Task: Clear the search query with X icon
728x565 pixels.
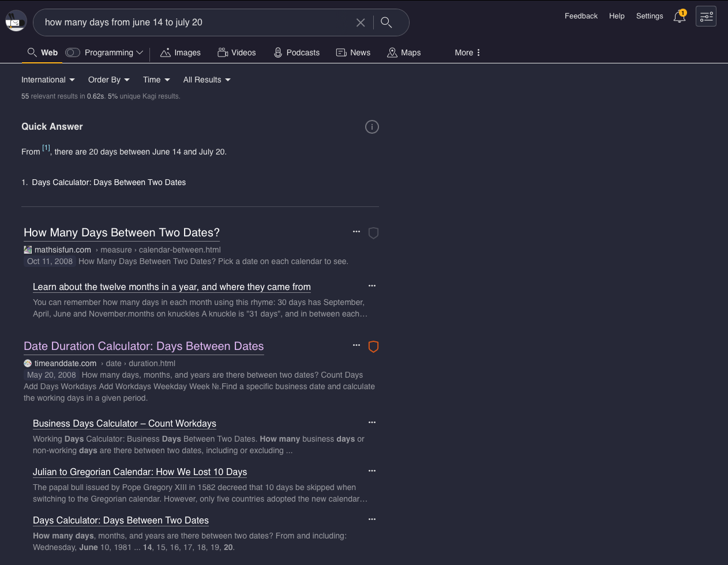Action: click(361, 22)
